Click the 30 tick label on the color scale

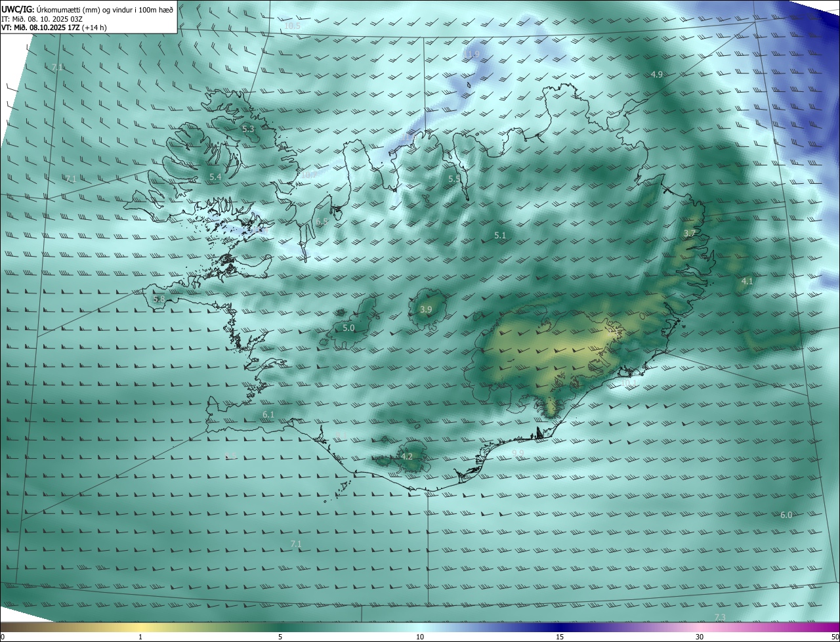coord(700,637)
